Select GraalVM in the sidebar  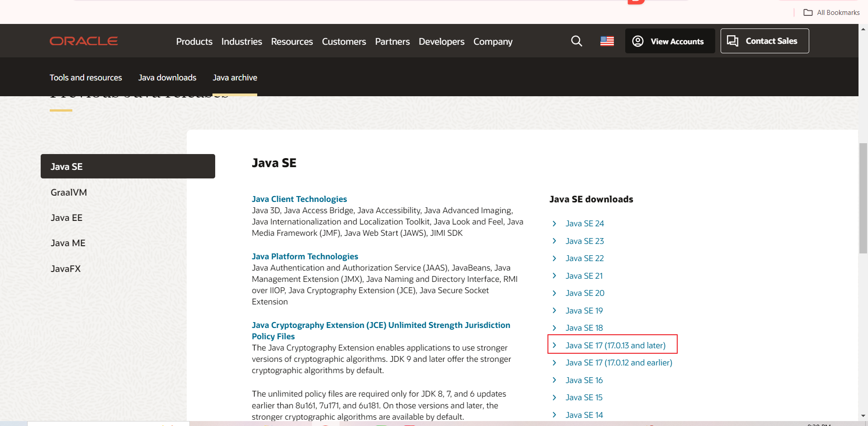pyautogui.click(x=69, y=192)
